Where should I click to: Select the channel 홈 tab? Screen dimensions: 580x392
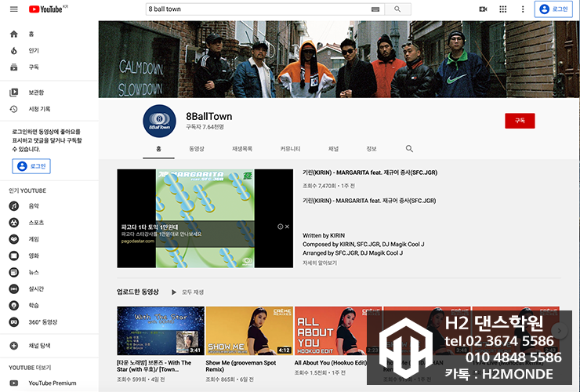click(x=158, y=149)
